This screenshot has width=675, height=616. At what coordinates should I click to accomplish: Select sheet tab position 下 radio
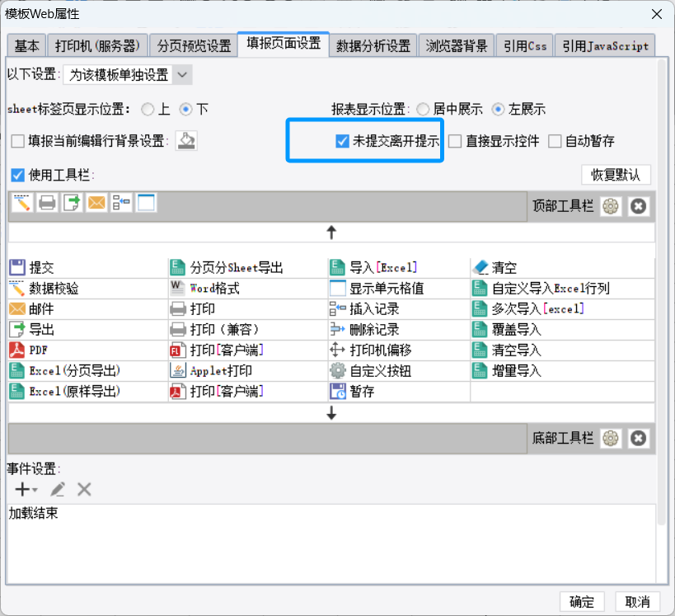[x=185, y=110]
